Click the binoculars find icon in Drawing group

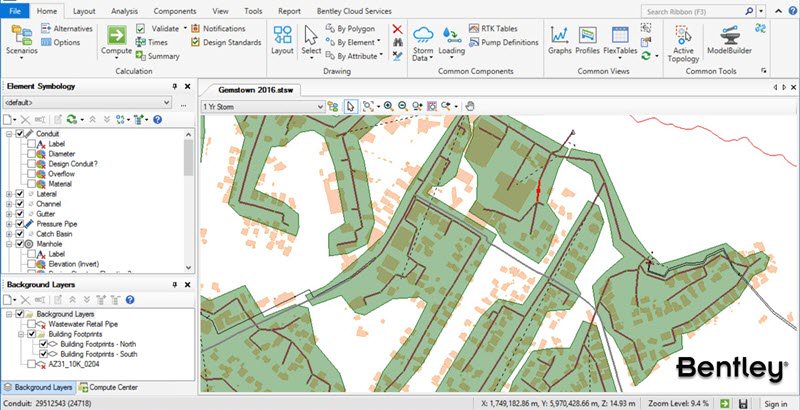coord(397,42)
